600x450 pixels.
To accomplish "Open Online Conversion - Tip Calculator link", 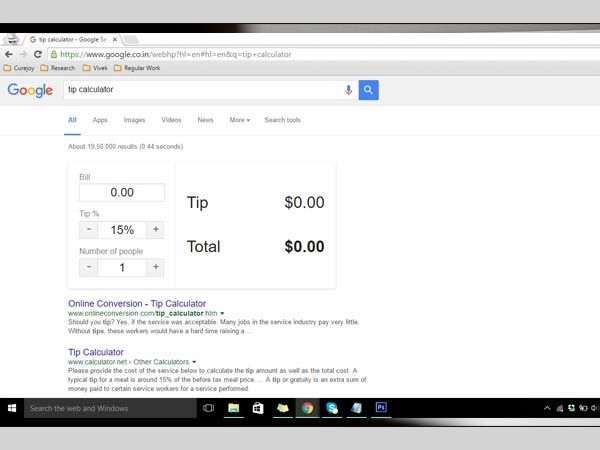I will click(x=137, y=303).
